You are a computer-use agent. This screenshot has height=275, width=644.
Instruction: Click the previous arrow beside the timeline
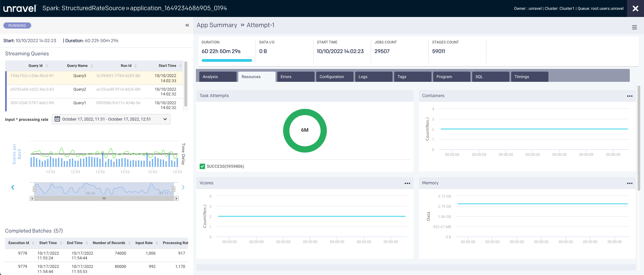click(13, 187)
